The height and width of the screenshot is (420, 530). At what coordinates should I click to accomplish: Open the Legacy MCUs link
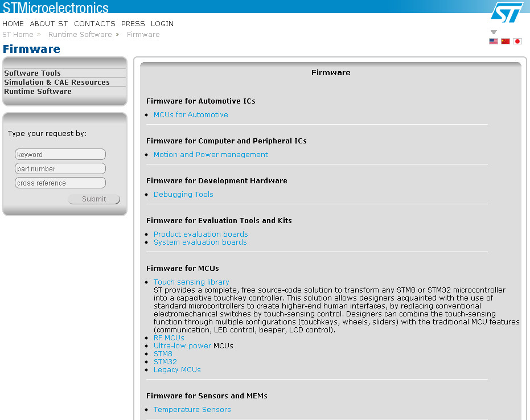click(177, 370)
